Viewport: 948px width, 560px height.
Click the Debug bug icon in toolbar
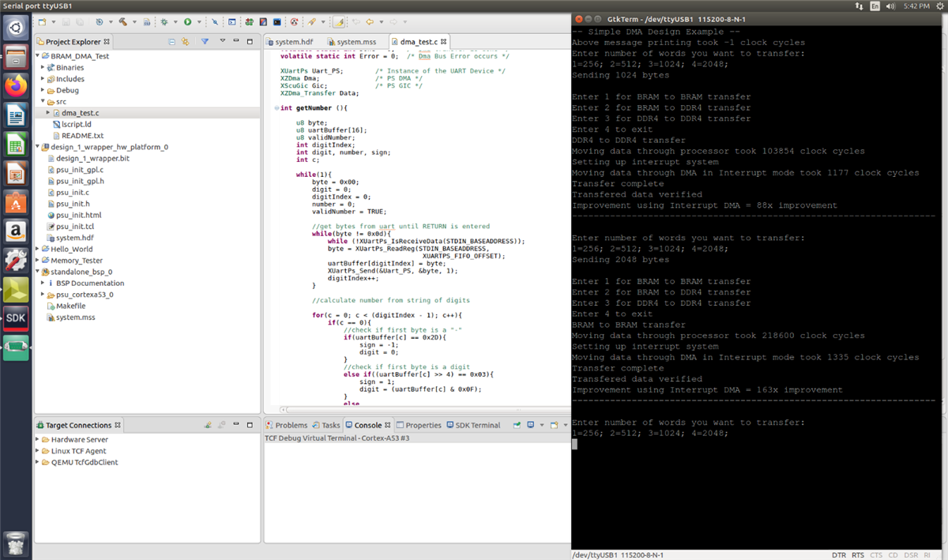(x=164, y=22)
